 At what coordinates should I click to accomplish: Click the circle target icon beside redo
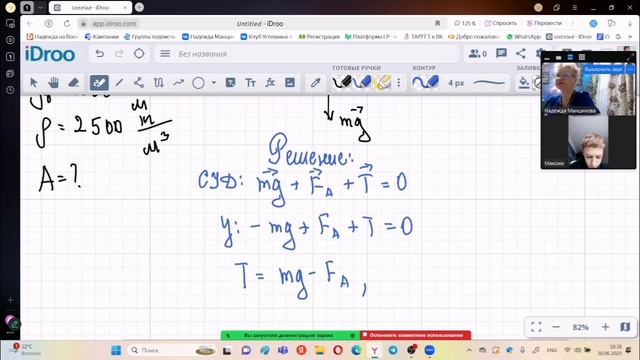click(x=139, y=54)
